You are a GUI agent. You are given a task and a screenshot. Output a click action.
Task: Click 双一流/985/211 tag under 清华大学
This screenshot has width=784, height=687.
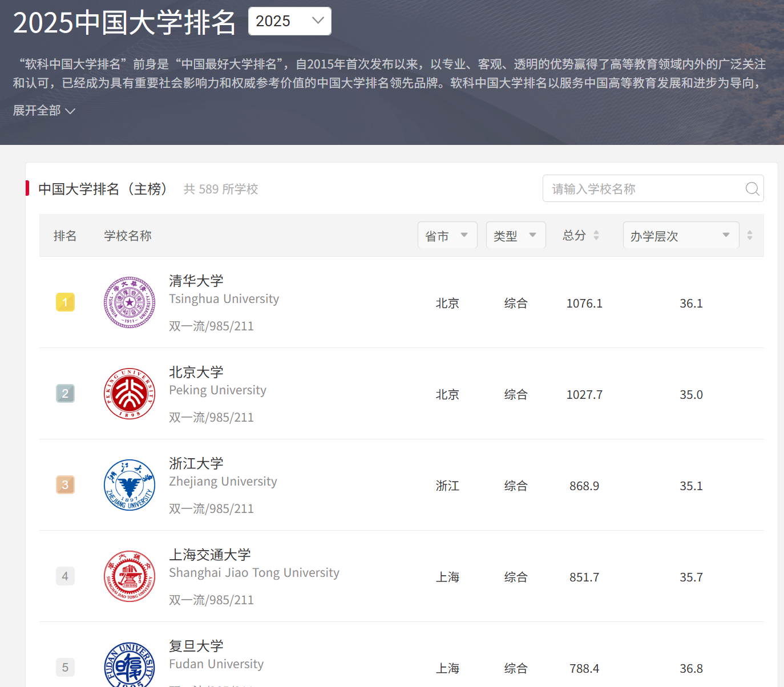211,326
